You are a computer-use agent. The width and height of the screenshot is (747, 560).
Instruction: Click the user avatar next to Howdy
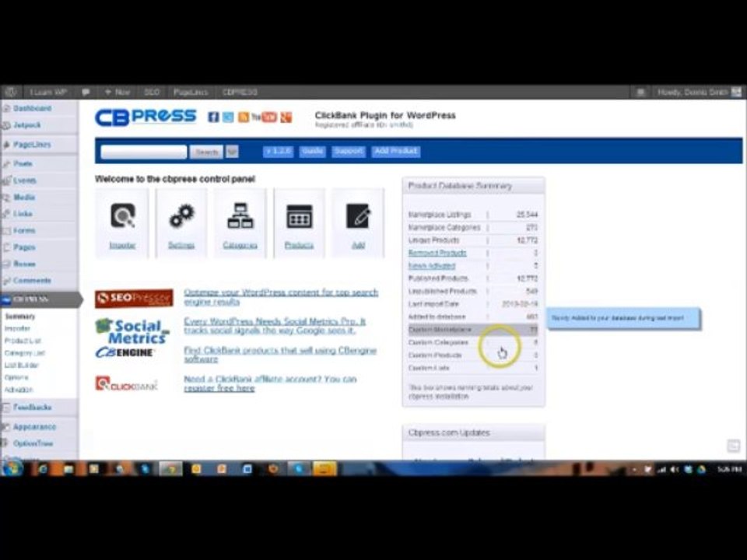[x=737, y=92]
